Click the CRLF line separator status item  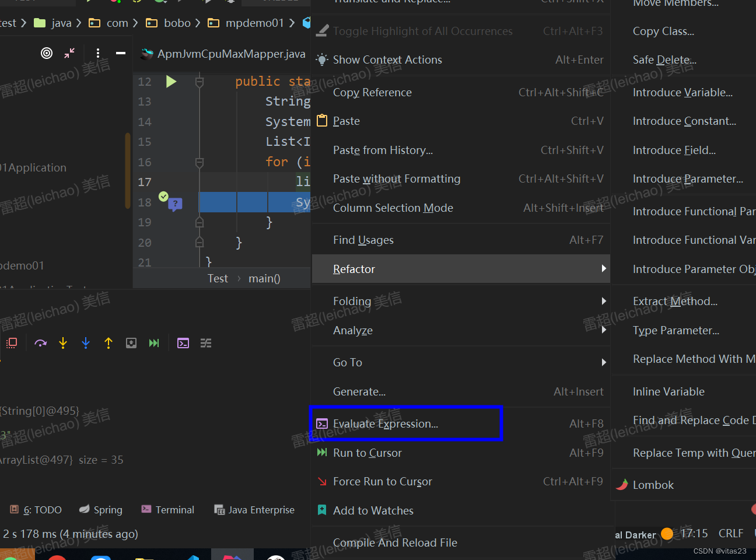[x=731, y=533]
